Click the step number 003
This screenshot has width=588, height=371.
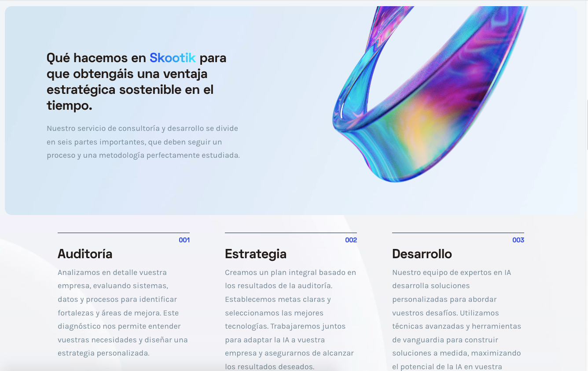tap(518, 240)
